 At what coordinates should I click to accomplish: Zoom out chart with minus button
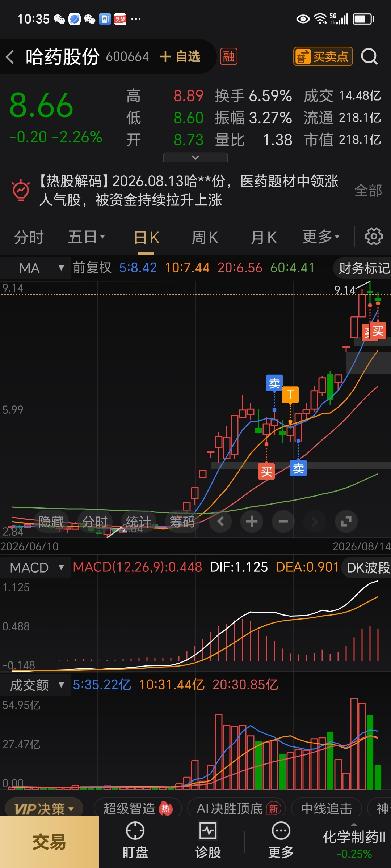283,521
